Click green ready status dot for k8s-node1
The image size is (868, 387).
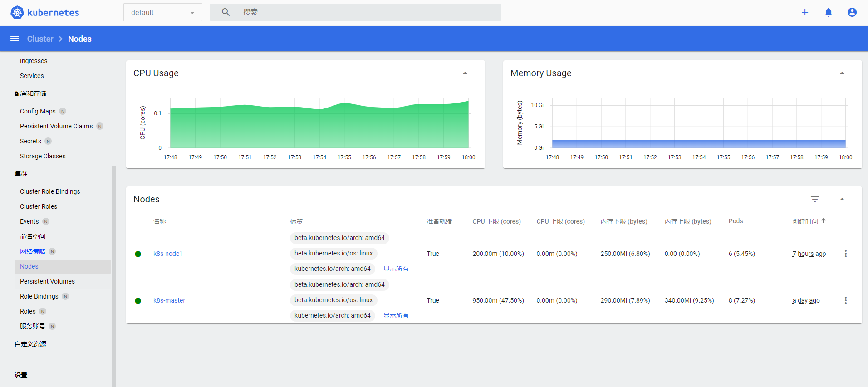138,254
